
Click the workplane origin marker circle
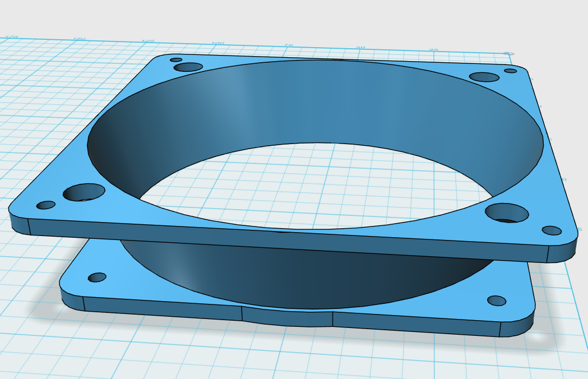coord(508,54)
